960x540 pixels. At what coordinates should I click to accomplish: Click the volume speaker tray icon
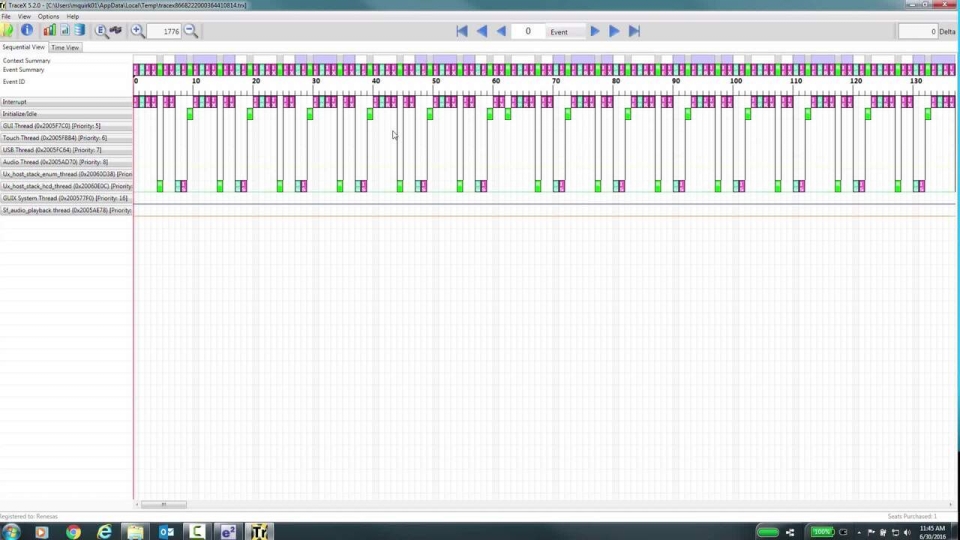pyautogui.click(x=907, y=533)
